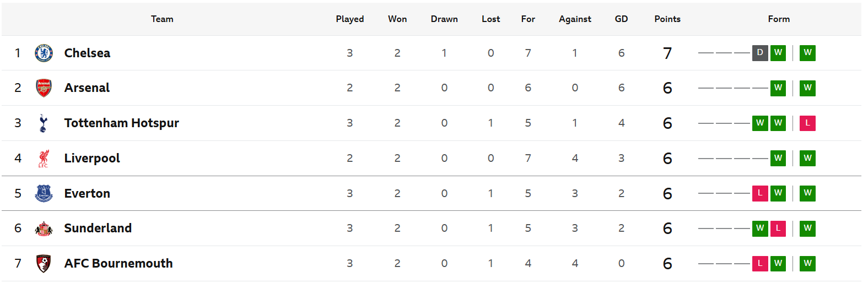Open the Arsenal team link
This screenshot has height=283, width=868.
(87, 88)
